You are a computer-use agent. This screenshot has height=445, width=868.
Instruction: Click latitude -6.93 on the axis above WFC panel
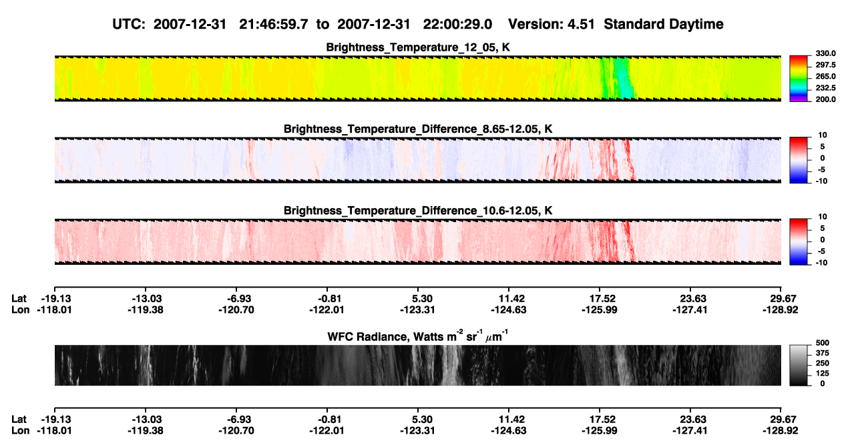tap(237, 298)
